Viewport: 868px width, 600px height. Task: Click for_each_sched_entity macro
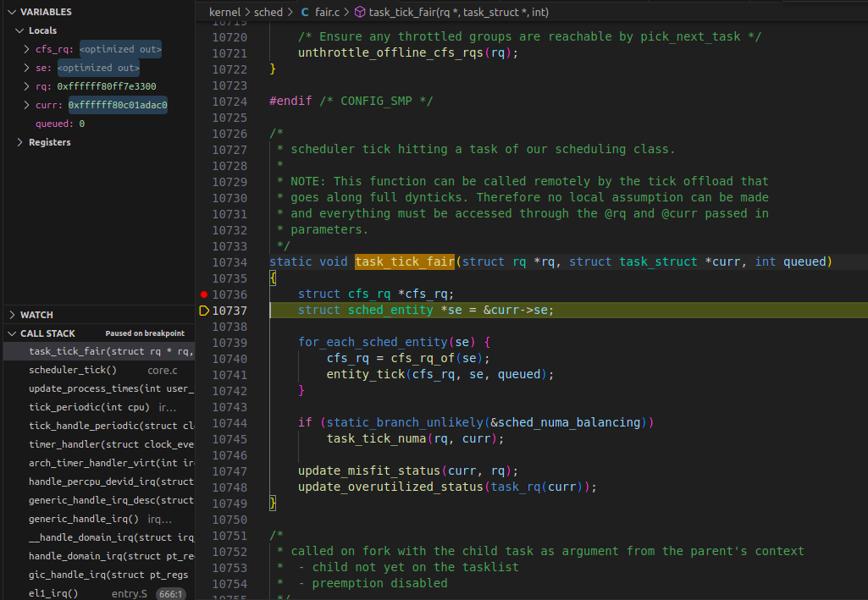[x=373, y=342]
